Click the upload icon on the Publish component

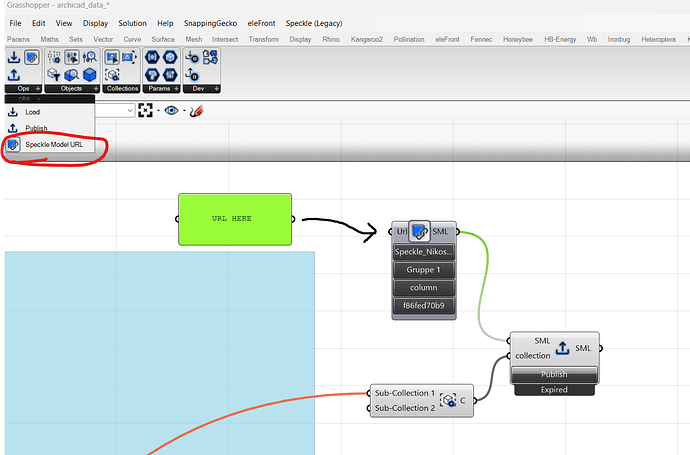[x=562, y=348]
